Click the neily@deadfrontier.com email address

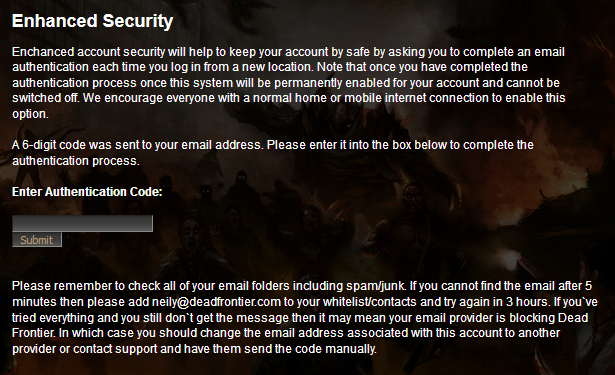(x=216, y=302)
